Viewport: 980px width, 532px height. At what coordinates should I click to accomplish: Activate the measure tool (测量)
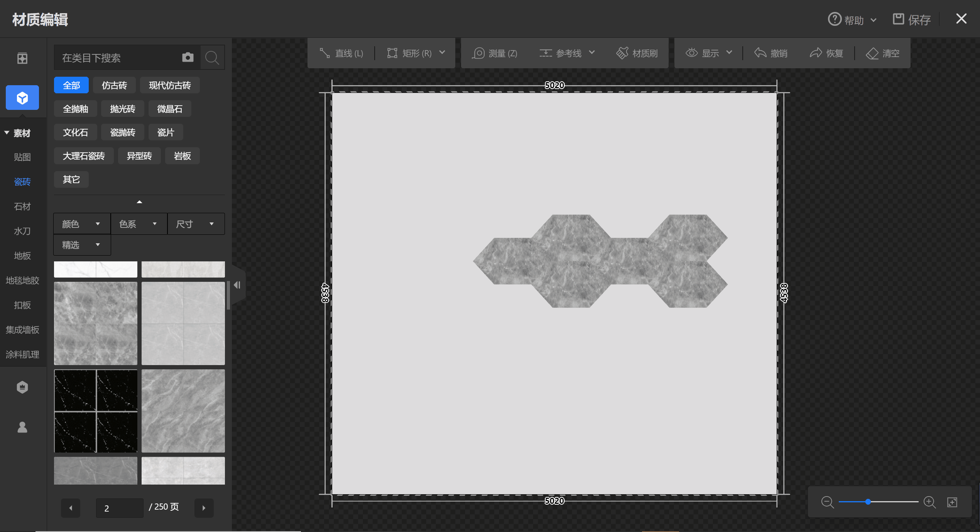click(x=495, y=53)
